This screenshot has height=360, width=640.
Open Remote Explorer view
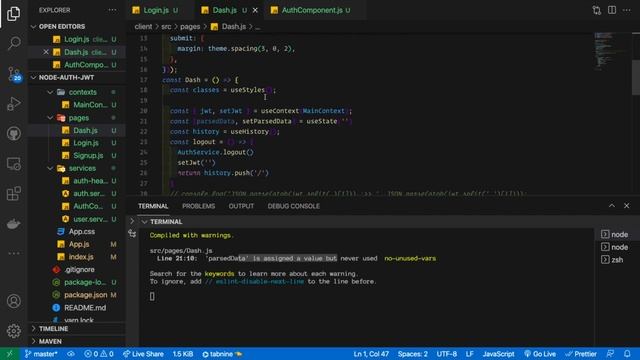pyautogui.click(x=13, y=164)
